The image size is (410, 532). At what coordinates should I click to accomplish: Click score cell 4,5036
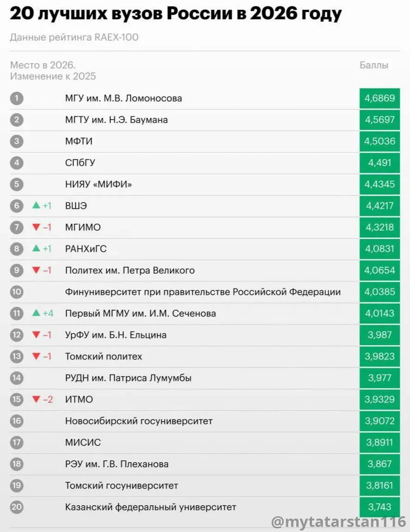[x=380, y=141]
